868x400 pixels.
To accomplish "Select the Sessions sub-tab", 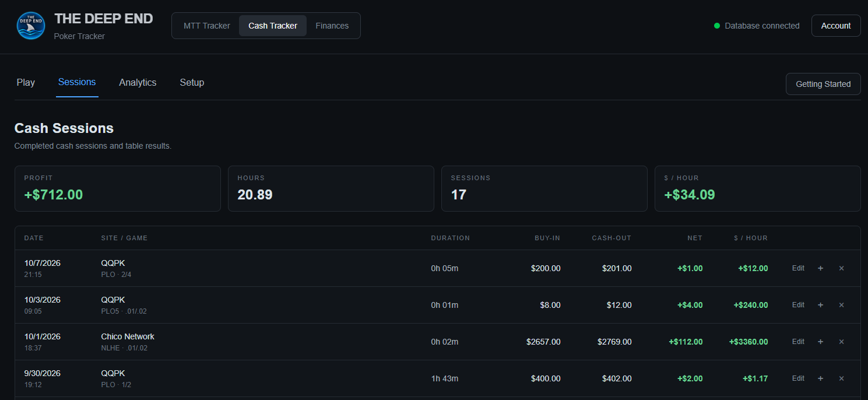I will [77, 82].
